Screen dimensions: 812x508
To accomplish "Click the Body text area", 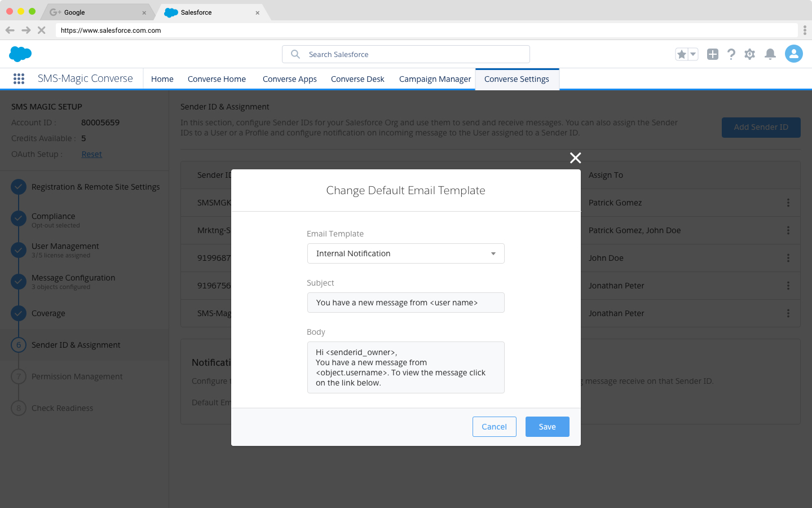I will (405, 367).
